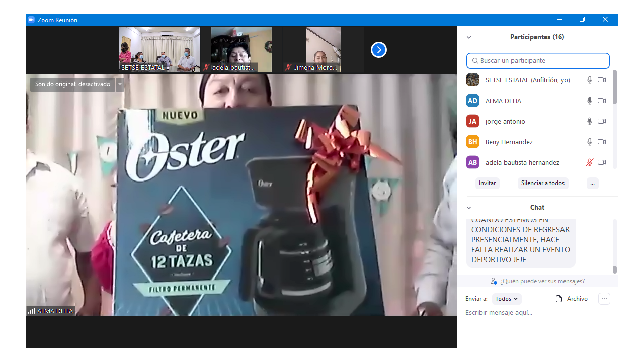Click the Archivo file icon
Viewport: 644px width, 362px height.
click(x=558, y=299)
